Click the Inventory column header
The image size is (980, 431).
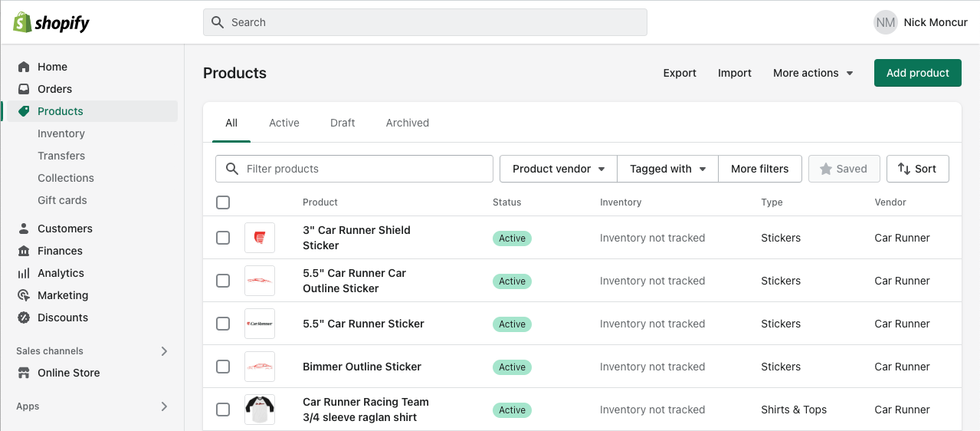pyautogui.click(x=621, y=202)
